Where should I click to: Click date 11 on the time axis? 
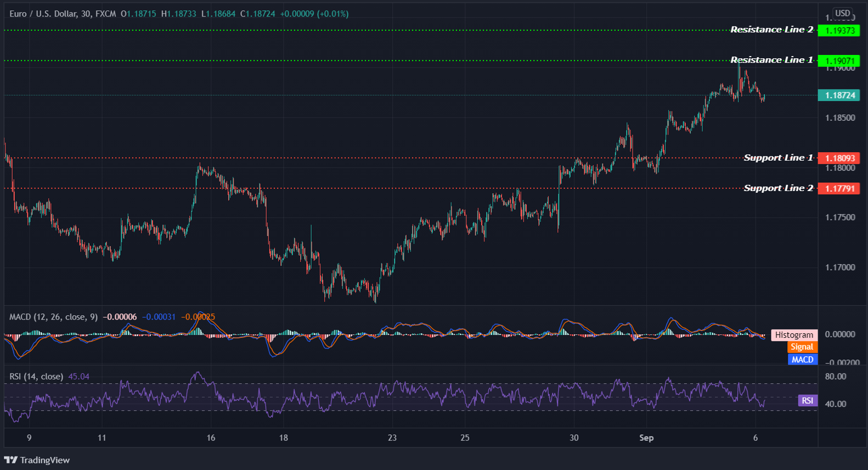(102, 438)
